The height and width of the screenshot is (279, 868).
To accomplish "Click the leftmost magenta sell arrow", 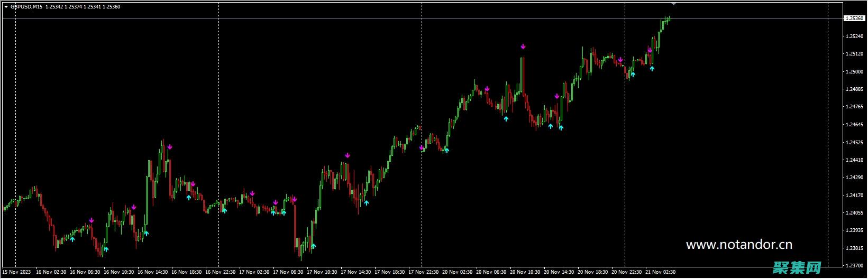I will 92,220.
